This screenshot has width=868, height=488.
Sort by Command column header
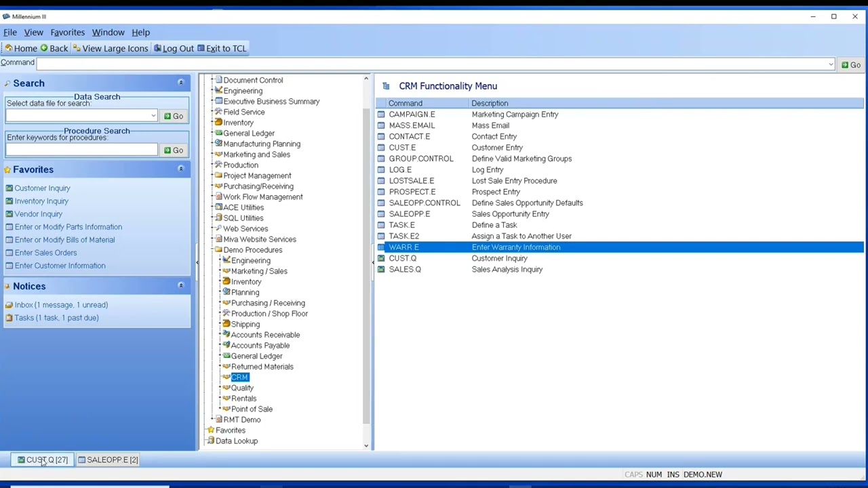[429, 103]
